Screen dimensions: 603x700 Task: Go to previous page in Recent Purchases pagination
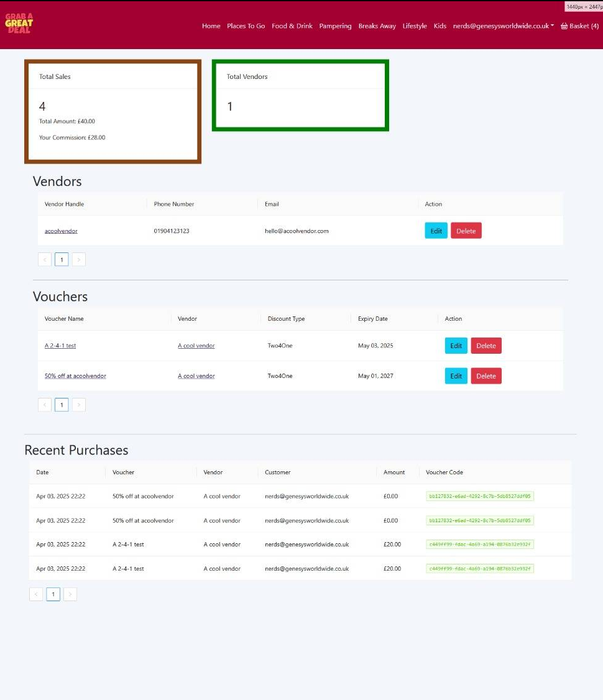click(x=36, y=594)
